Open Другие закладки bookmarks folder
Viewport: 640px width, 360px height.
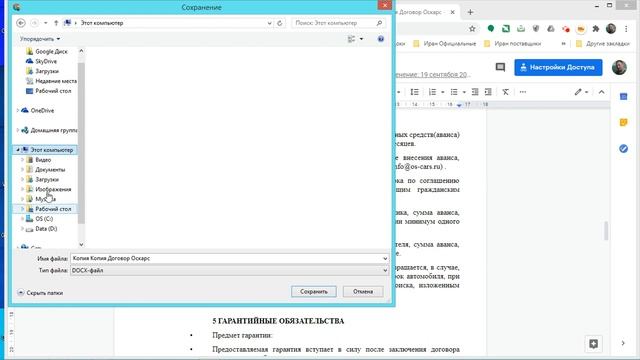point(603,44)
